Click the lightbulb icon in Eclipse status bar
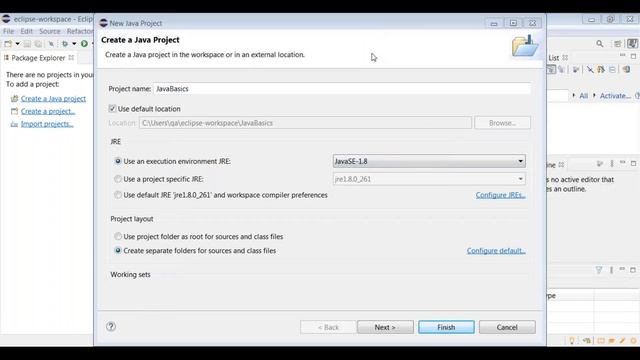This screenshot has width=640, height=360. pos(572,340)
